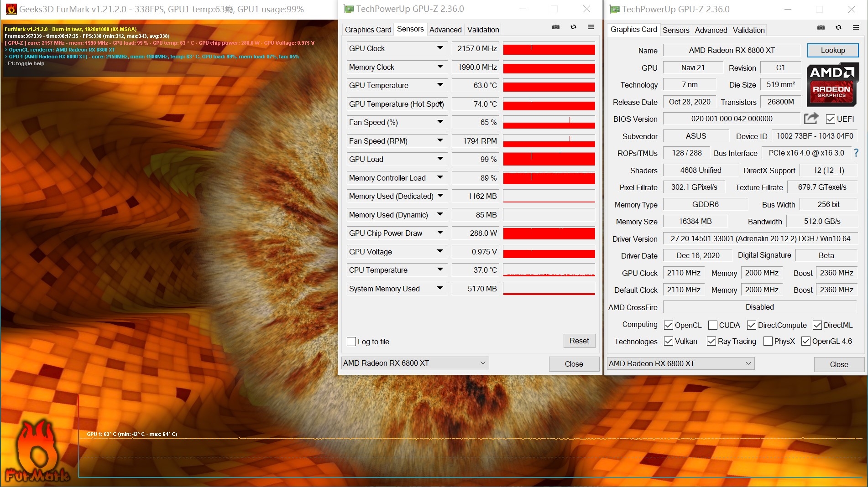Open the GPU Temperature sensor dropdown
The image size is (868, 487).
tap(440, 85)
